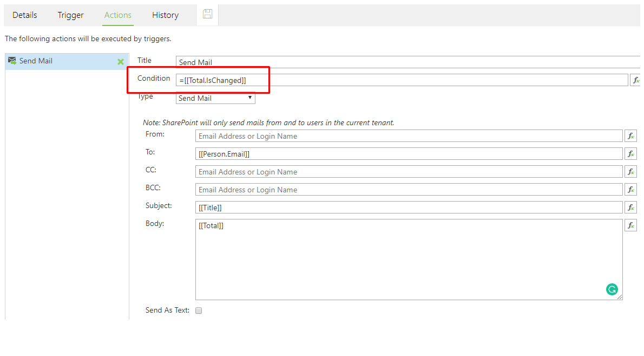This screenshot has height=356, width=644.
Task: Open formula editor for From field
Action: (630, 136)
